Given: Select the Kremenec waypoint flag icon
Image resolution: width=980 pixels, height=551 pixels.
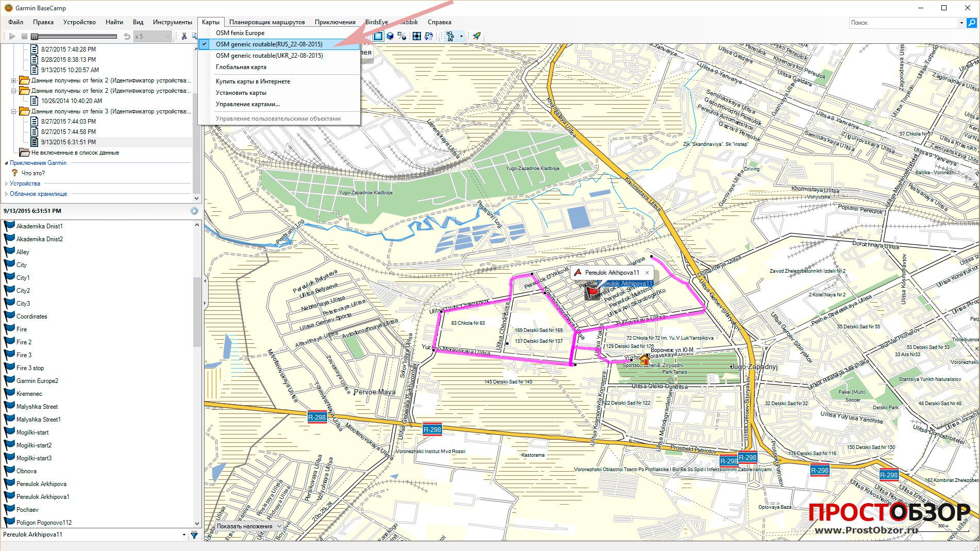Looking at the screenshot, I should pyautogui.click(x=9, y=393).
